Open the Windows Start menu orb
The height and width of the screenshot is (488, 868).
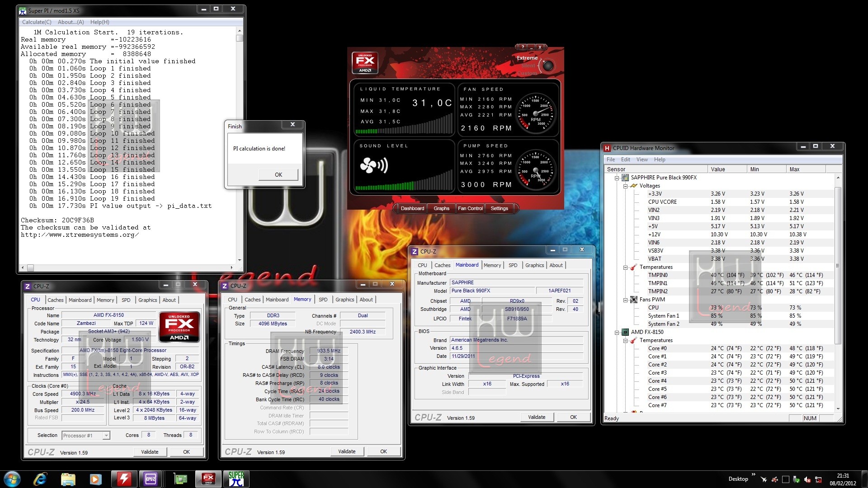click(12, 479)
